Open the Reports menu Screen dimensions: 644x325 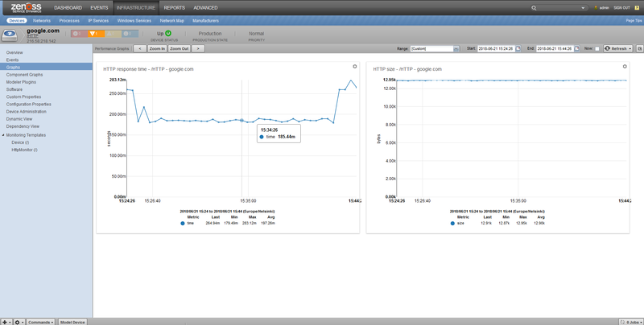175,8
